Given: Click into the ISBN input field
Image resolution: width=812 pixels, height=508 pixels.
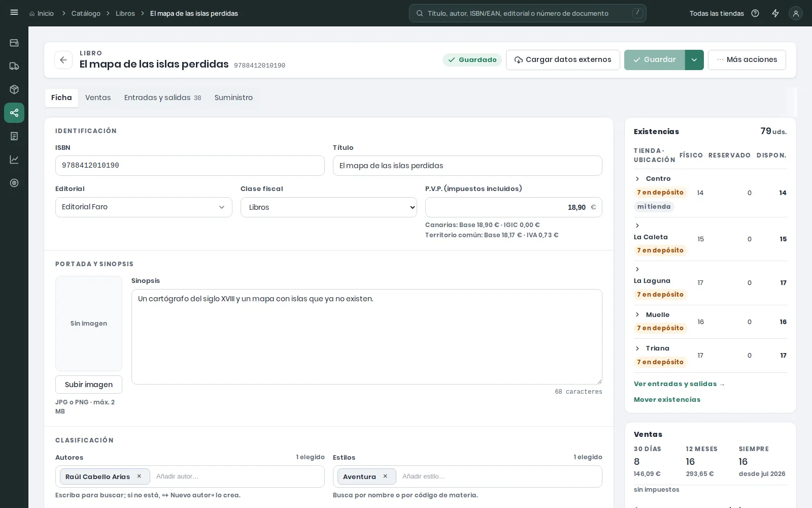Looking at the screenshot, I should click(190, 166).
